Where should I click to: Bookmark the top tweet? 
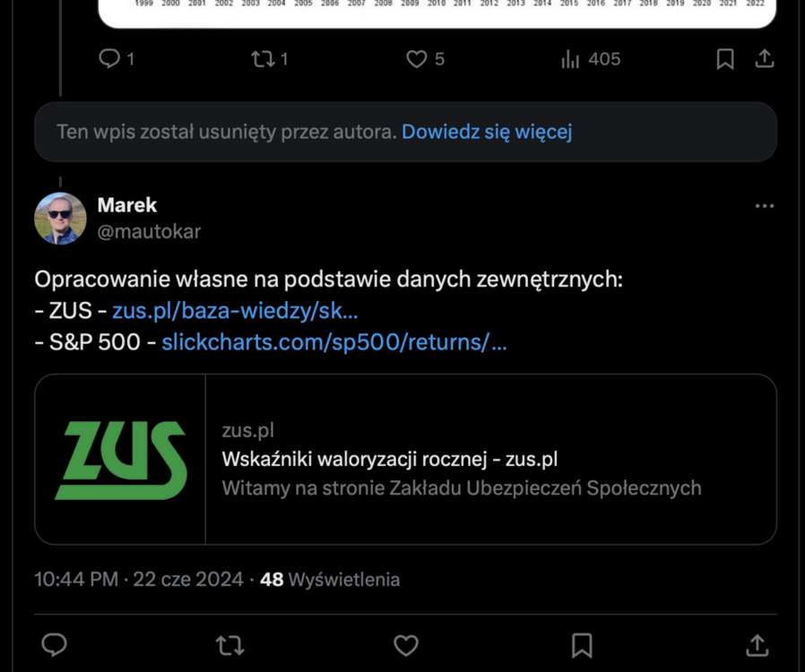tap(725, 58)
